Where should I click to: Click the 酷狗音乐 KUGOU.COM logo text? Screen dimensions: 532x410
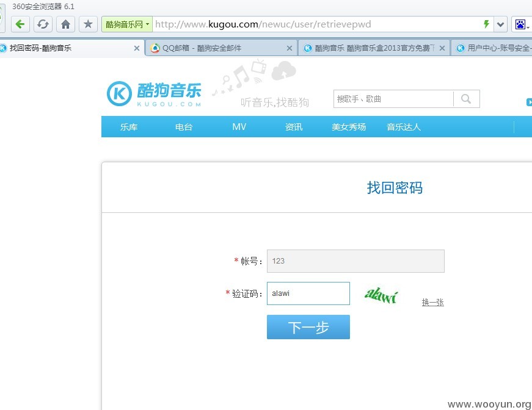169,94
